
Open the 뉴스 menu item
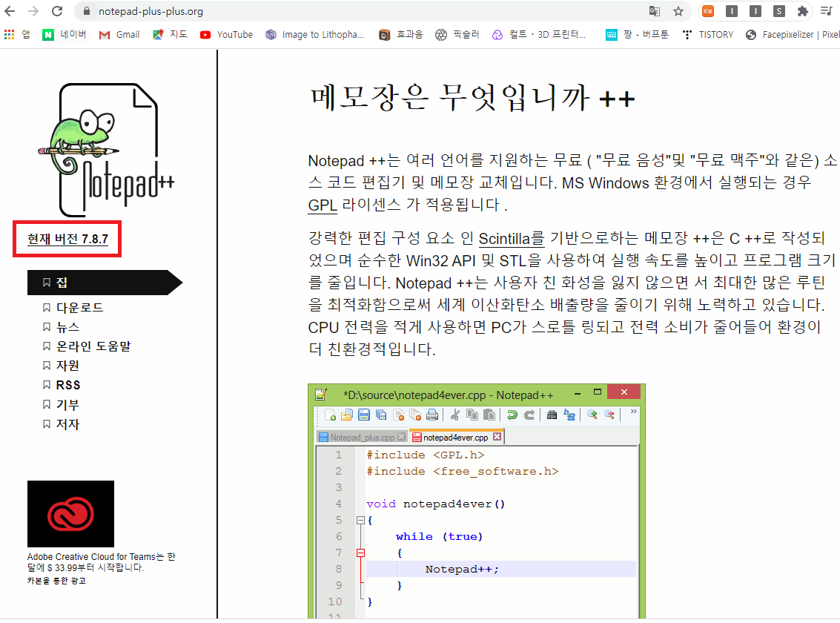click(x=67, y=327)
